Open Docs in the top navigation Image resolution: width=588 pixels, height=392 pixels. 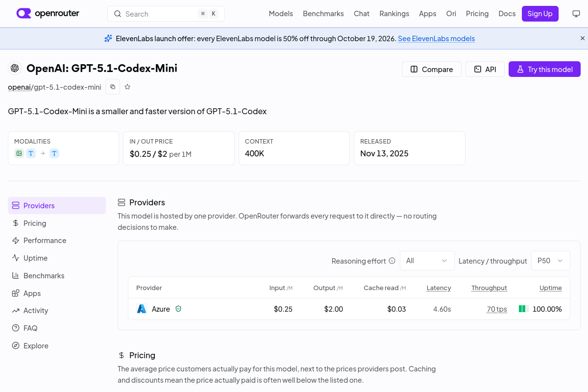coord(507,14)
